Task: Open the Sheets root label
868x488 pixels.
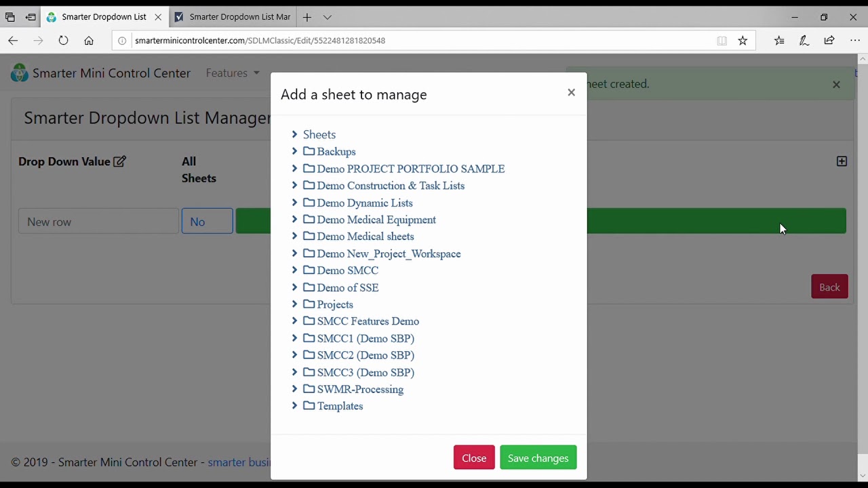Action: pyautogui.click(x=319, y=134)
